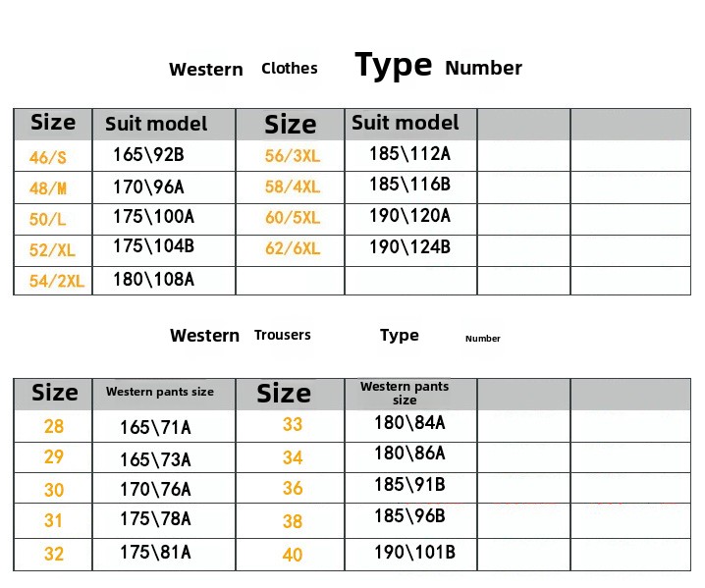Select pants size 175\81A
Image resolution: width=705 pixels, height=588 pixels.
pyautogui.click(x=155, y=553)
